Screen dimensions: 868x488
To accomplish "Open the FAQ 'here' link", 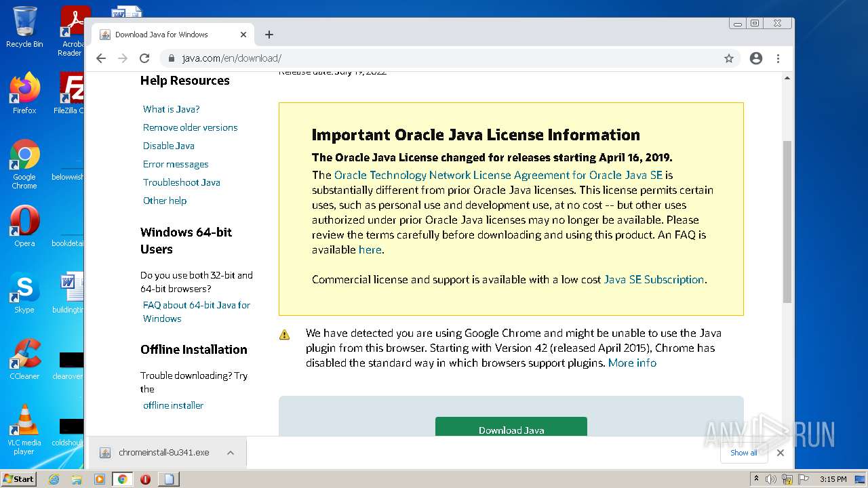I will tap(370, 249).
